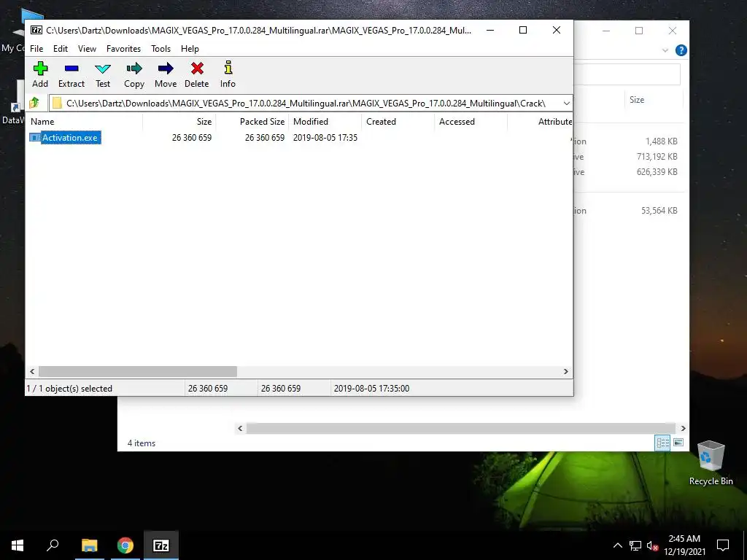Open the Favorites menu

point(123,49)
